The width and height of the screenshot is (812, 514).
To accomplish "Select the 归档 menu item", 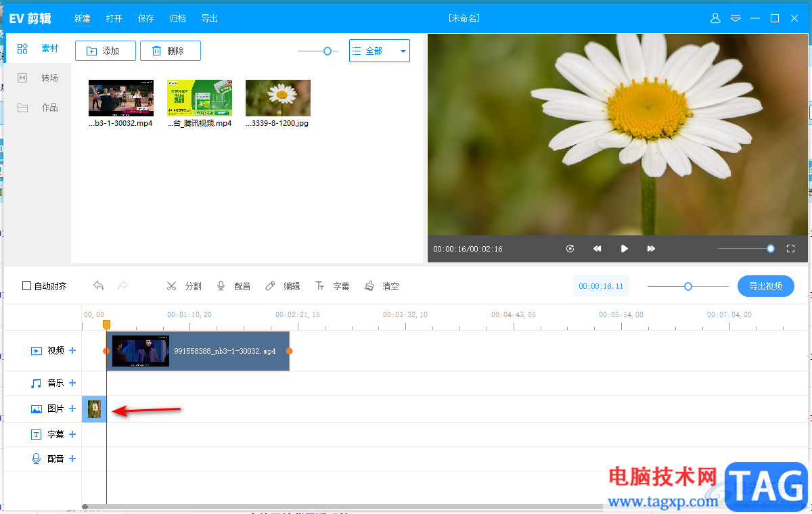I will [178, 19].
